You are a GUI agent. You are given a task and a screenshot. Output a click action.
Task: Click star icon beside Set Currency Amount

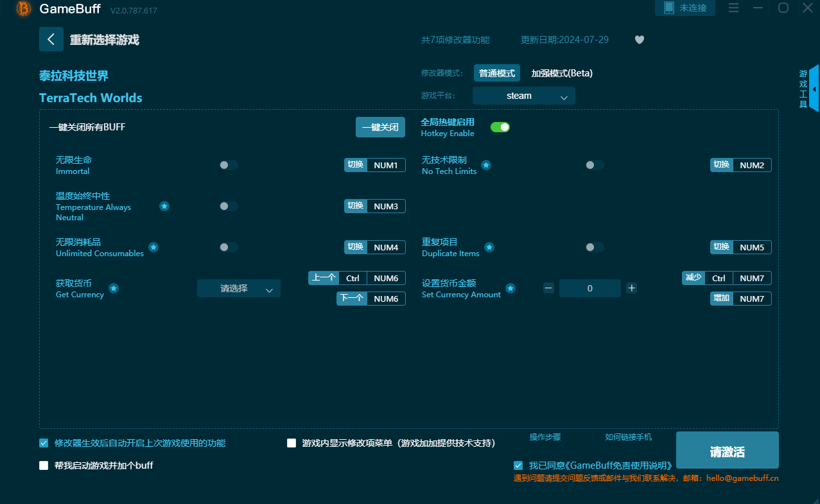pyautogui.click(x=510, y=288)
